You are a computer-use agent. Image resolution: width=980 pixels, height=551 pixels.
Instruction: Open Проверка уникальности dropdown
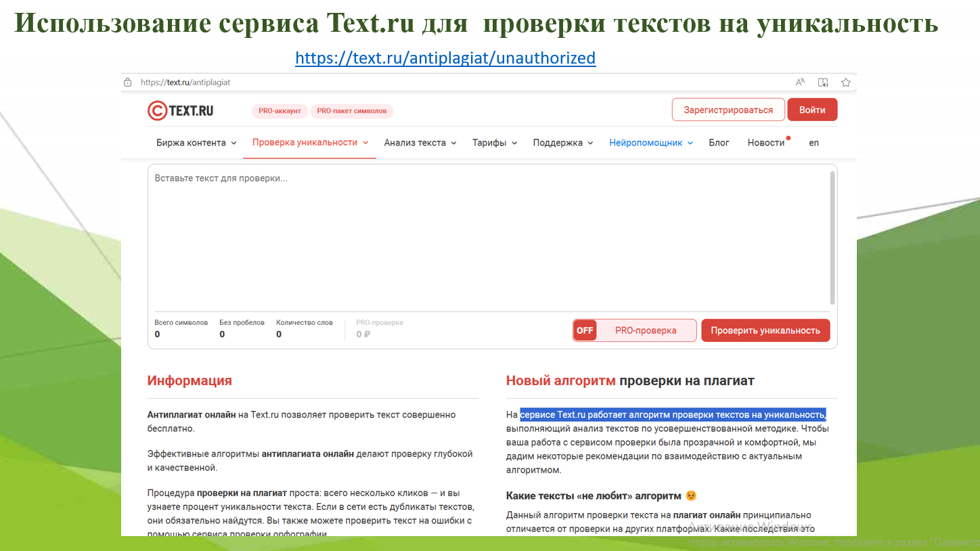click(310, 142)
